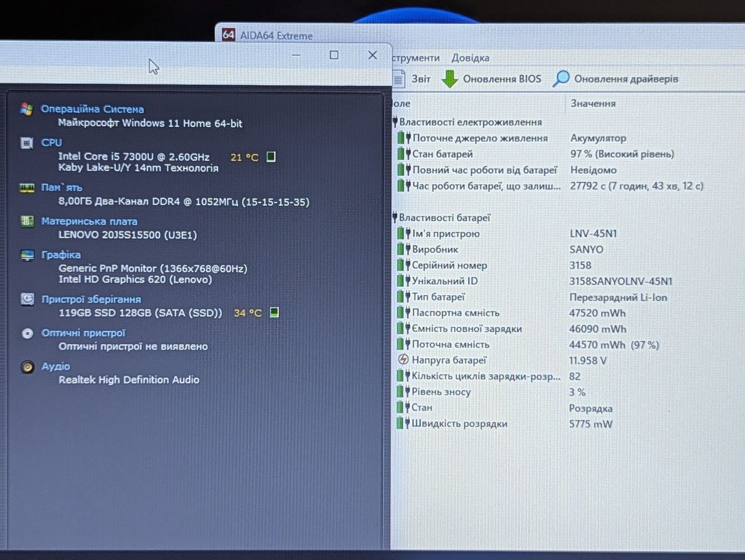Click the battery icon beside Стан батарей
Viewport: 745px width, 560px height.
click(x=404, y=154)
